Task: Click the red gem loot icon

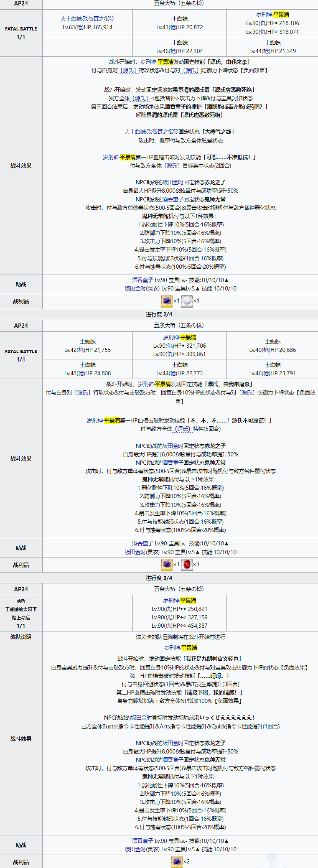Action: tap(187, 565)
